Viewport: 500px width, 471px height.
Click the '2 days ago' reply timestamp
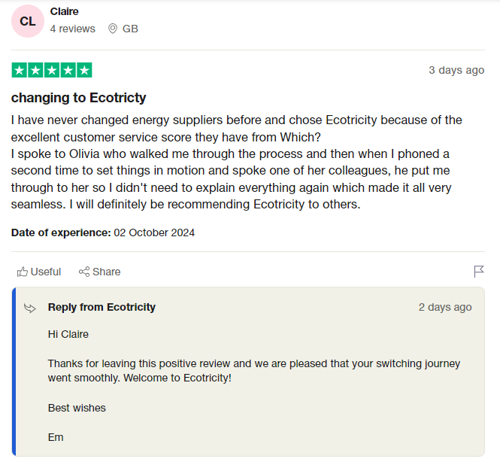pyautogui.click(x=445, y=307)
